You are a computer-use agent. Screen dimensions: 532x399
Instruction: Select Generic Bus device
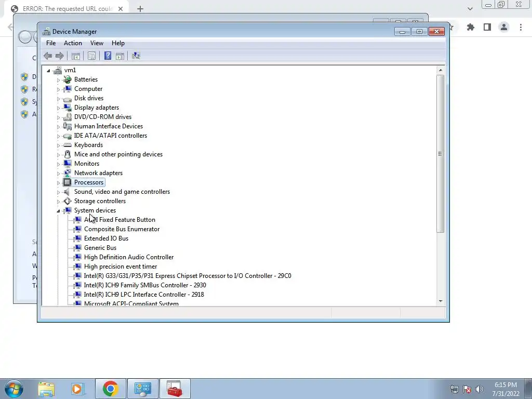click(x=100, y=248)
